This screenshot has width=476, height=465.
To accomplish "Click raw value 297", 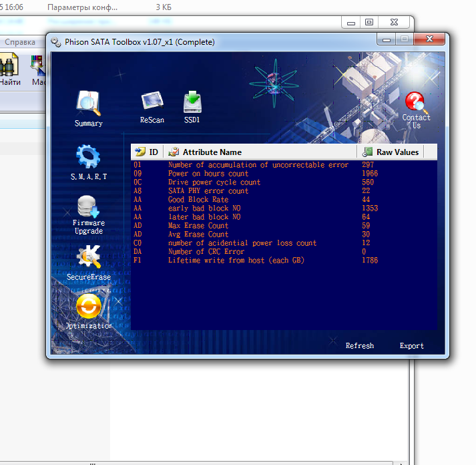I will pyautogui.click(x=368, y=164).
